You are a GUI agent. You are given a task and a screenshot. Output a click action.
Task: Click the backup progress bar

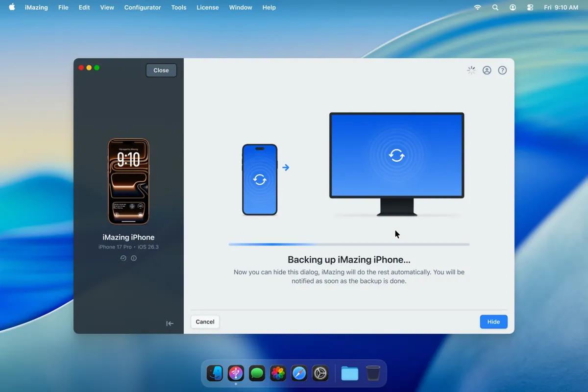pyautogui.click(x=349, y=244)
